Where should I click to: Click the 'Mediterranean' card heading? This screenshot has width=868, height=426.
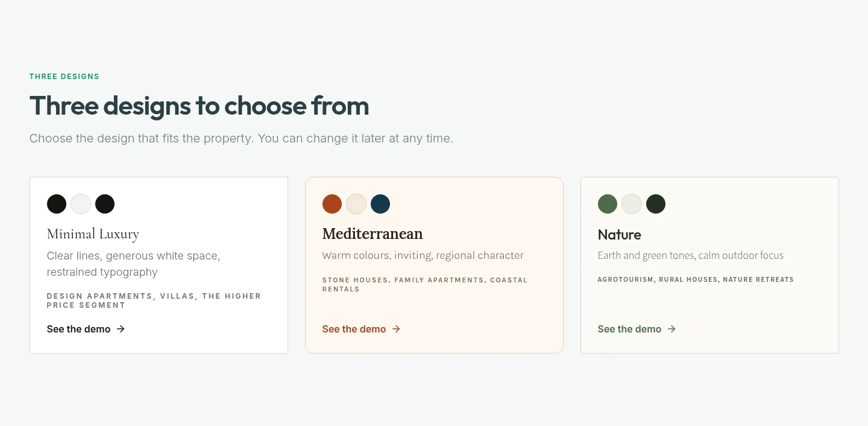(373, 234)
